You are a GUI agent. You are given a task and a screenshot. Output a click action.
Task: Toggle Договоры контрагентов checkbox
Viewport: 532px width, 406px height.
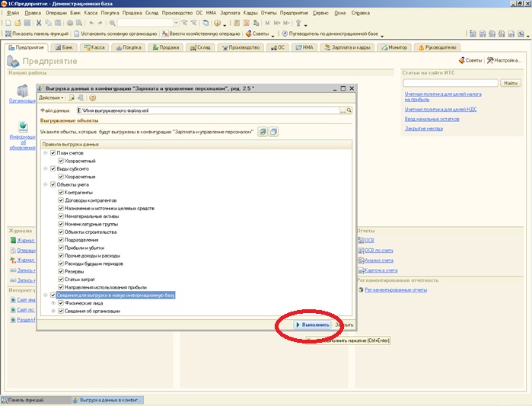click(61, 200)
